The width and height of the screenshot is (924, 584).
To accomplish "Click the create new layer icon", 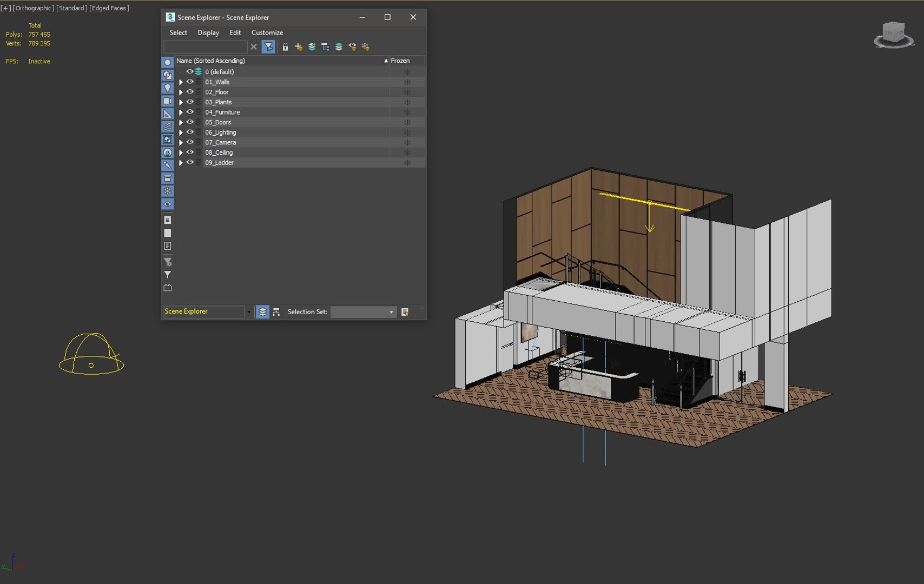I will point(299,47).
